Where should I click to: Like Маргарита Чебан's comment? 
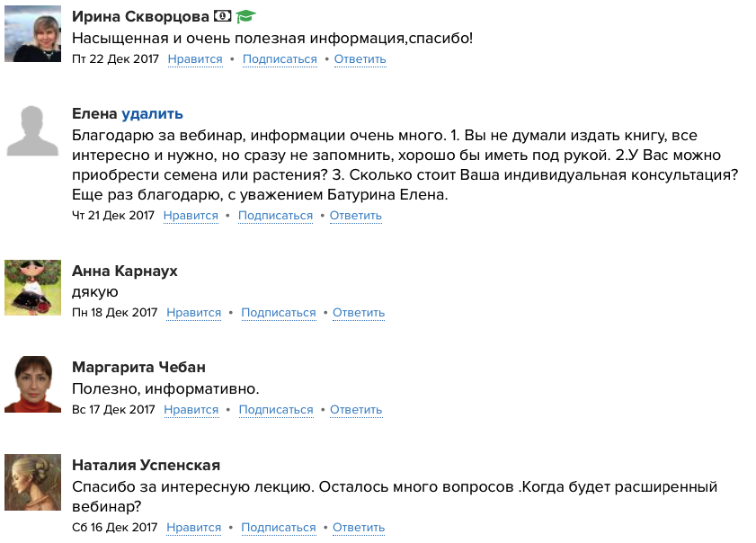191,409
